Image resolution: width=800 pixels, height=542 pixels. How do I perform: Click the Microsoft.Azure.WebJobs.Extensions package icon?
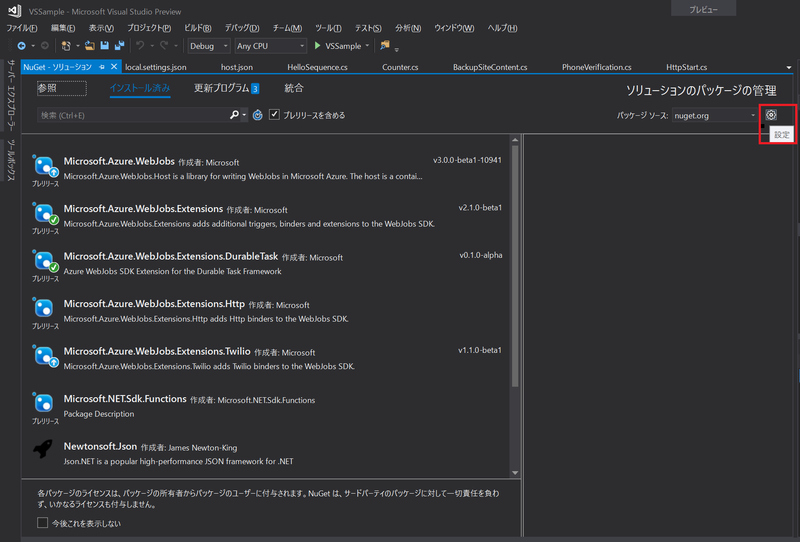tap(44, 213)
